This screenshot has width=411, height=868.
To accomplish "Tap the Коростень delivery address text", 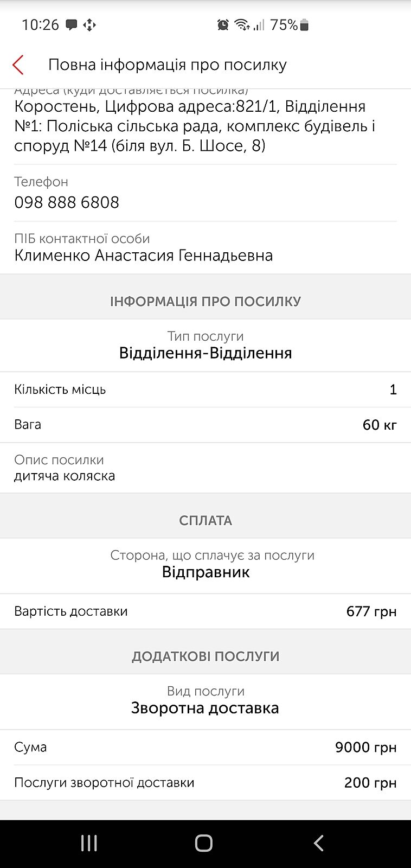I will 195,126.
